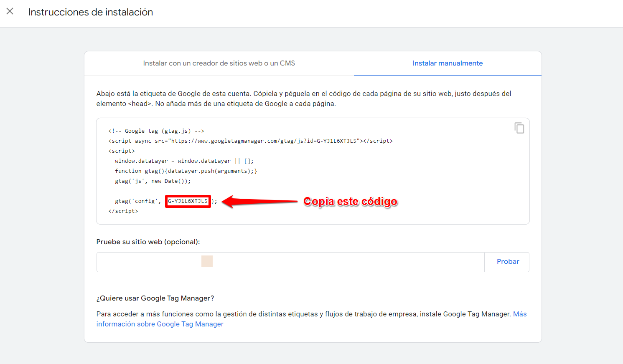Click the 'Abajo está la etiqueta de Google' paragraph

pos(304,99)
